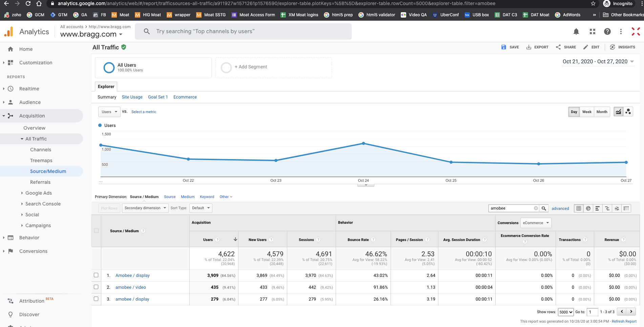Select the Pivot table view icon
644x327 pixels.
coord(626,208)
